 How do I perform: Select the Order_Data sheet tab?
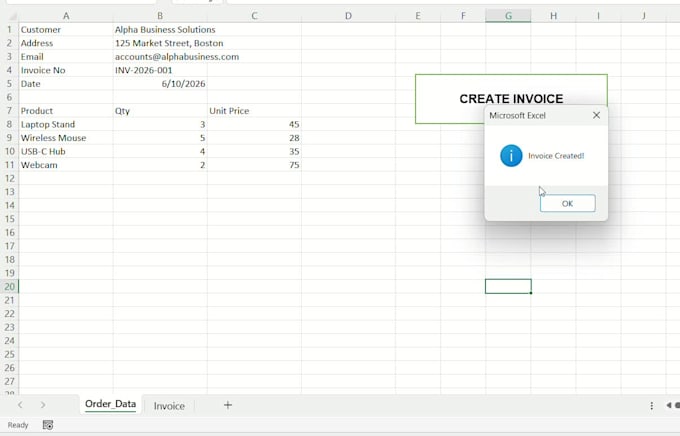pyautogui.click(x=110, y=404)
